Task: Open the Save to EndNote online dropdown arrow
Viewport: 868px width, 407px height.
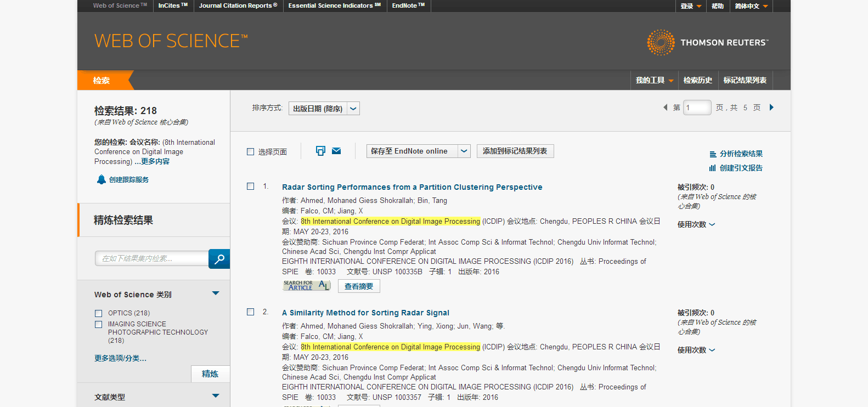Action: tap(464, 151)
